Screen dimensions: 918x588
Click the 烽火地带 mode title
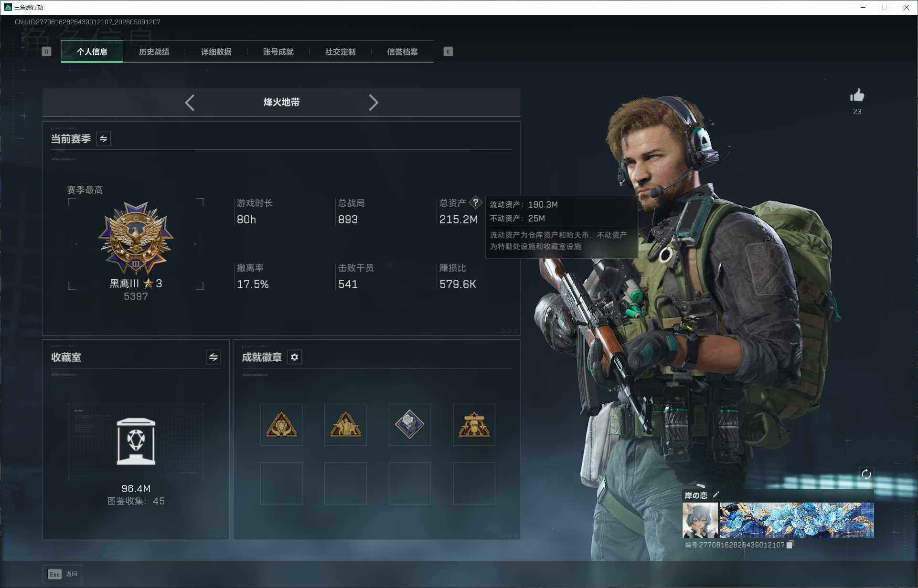[281, 102]
